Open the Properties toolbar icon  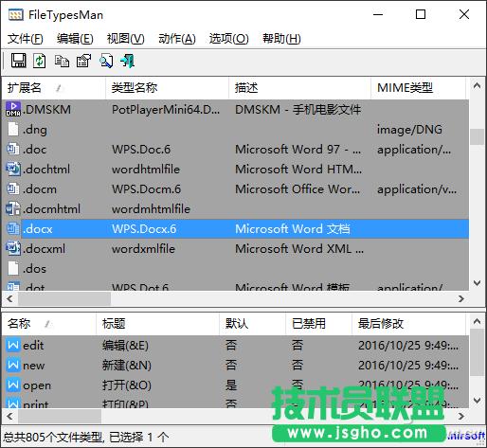[x=83, y=61]
